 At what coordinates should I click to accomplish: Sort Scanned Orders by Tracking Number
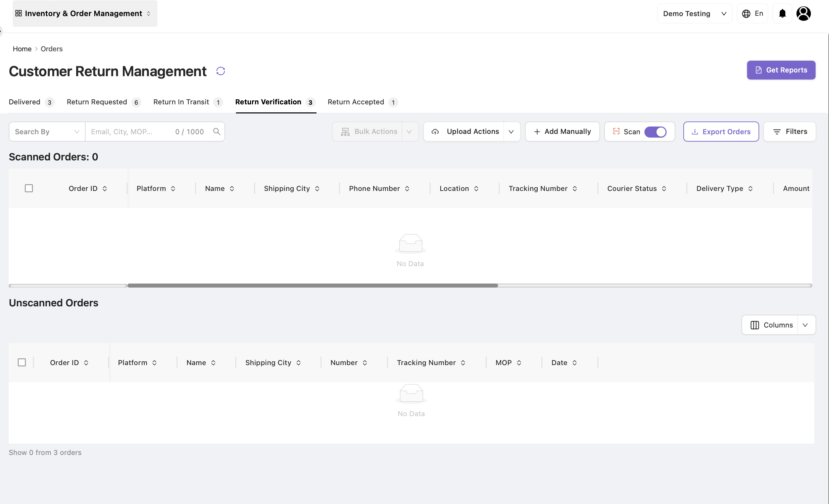575,189
